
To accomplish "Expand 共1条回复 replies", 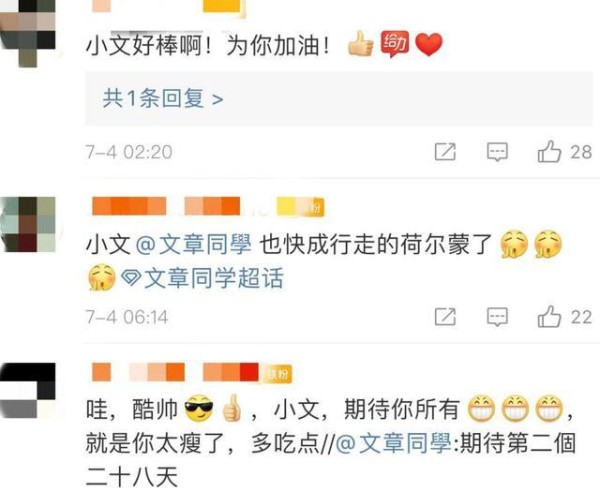I will pyautogui.click(x=163, y=99).
